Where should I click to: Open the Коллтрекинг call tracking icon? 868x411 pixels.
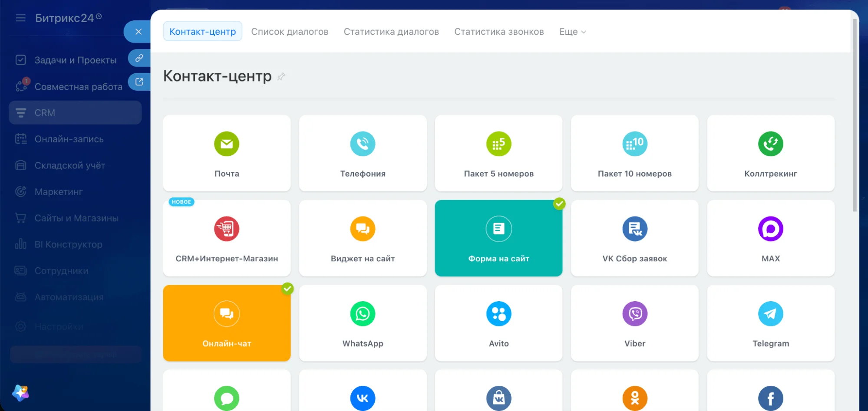(771, 144)
